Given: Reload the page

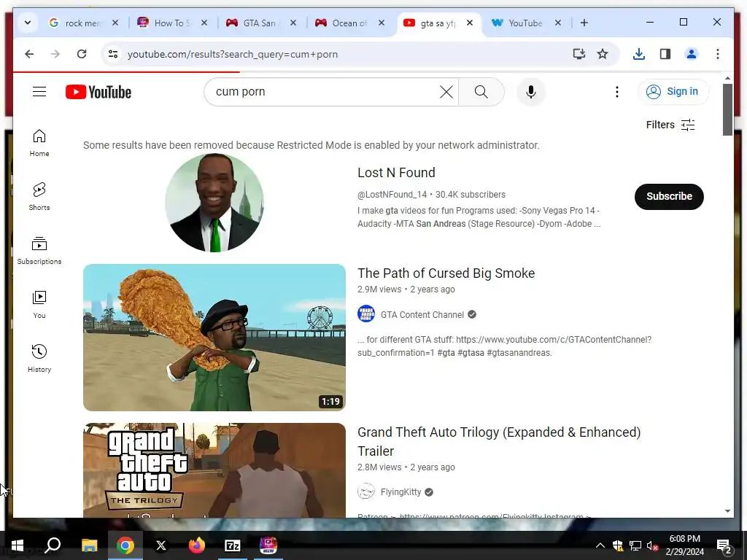Looking at the screenshot, I should coord(82,54).
